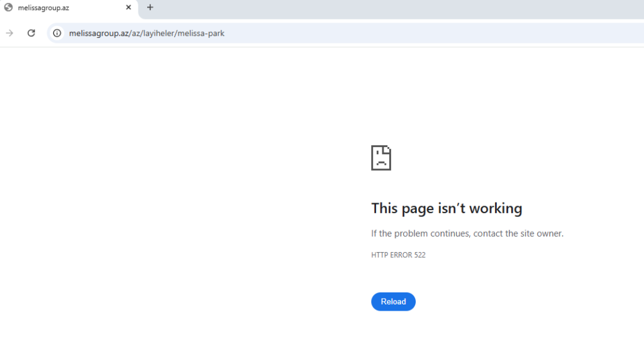Image resolution: width=644 pixels, height=356 pixels.
Task: Select the melissagroup.az tab title
Action: click(44, 8)
